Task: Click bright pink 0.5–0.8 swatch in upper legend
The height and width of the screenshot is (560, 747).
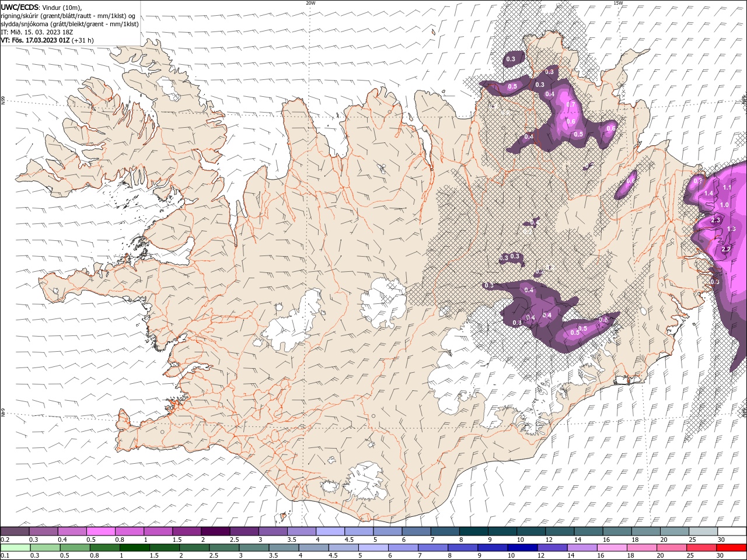Action: [x=101, y=531]
